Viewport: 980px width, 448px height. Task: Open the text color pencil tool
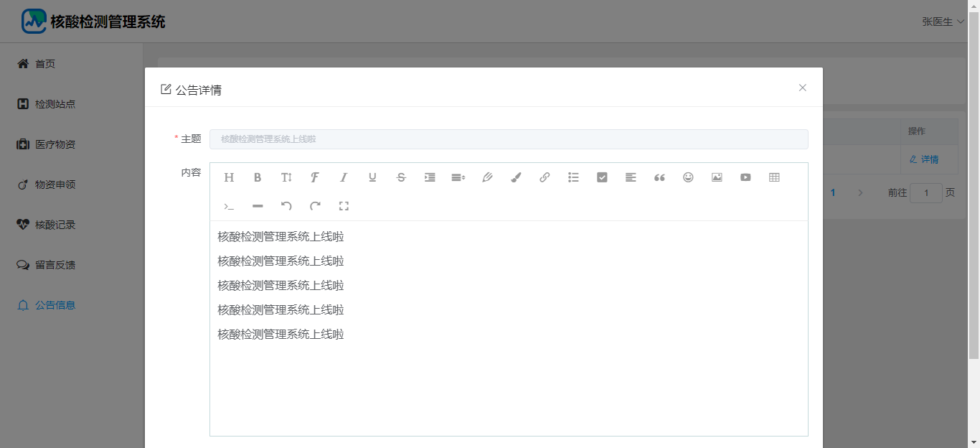point(487,177)
